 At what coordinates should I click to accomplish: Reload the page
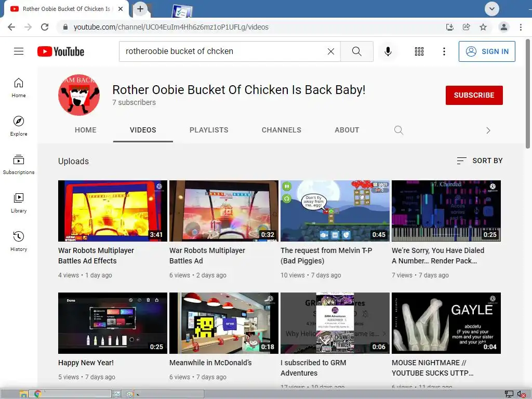coord(45,27)
